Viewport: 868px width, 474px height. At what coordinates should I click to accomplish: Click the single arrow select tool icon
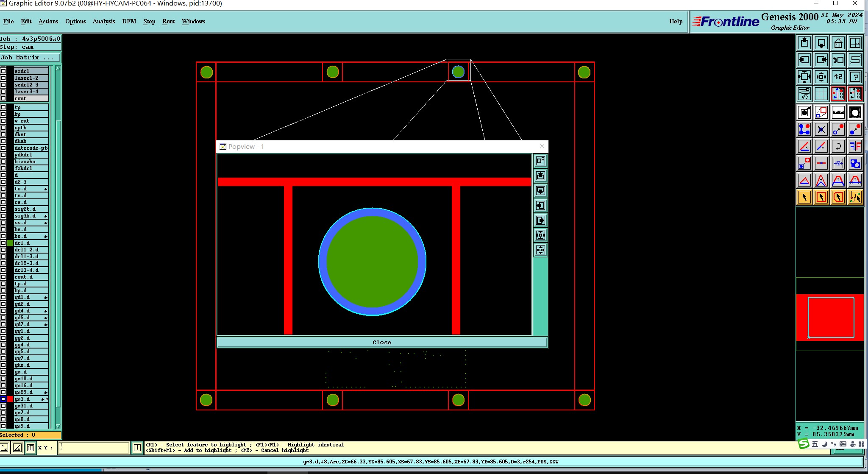pos(804,197)
